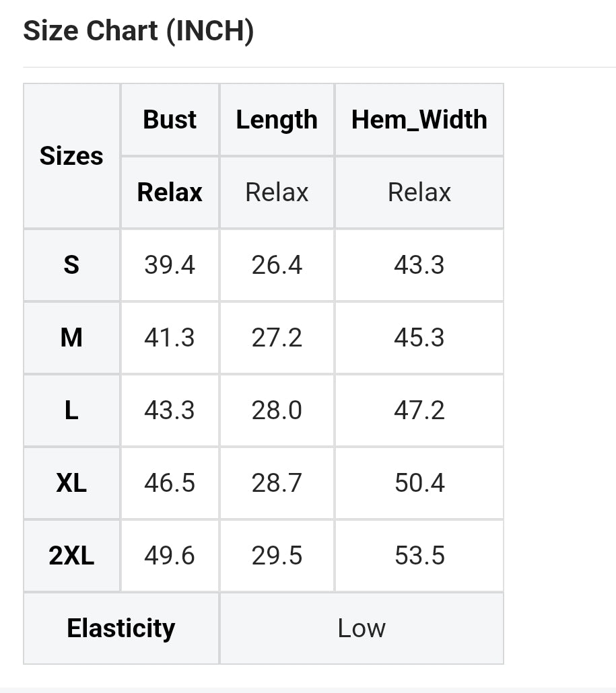This screenshot has width=616, height=693.
Task: Click the Length column header
Action: 277,120
